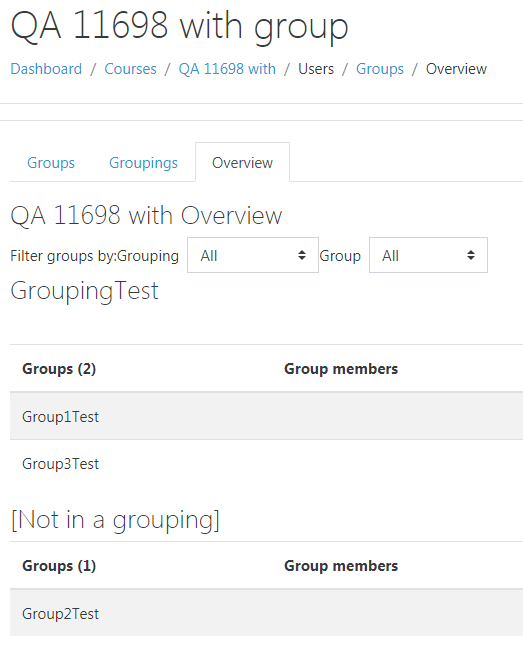Open the Grouping filter dropdown

coord(253,255)
